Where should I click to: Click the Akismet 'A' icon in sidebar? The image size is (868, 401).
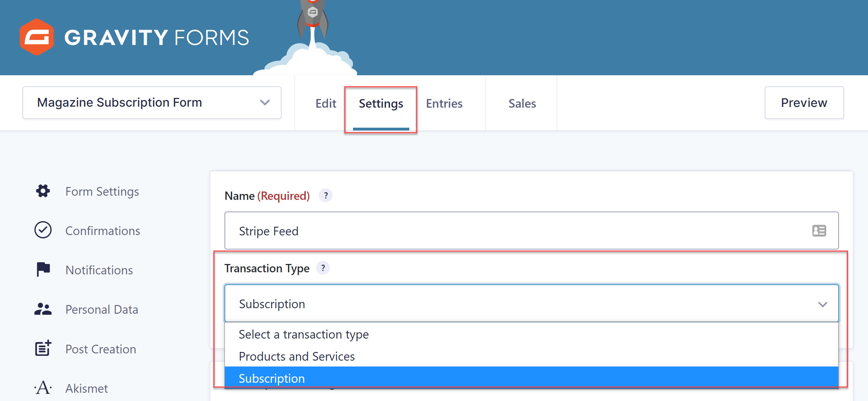(42, 387)
